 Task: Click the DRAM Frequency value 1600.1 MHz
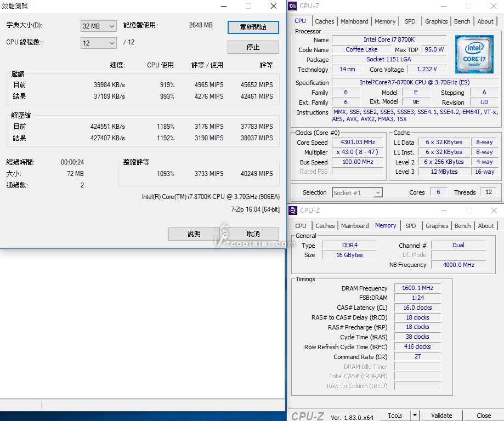pyautogui.click(x=417, y=288)
